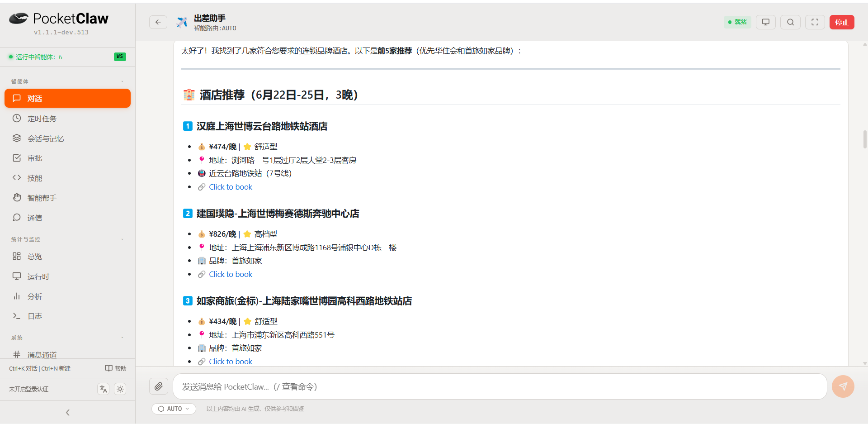Screen dimensions: 868x424
Task: Open 帮助 help link
Action: 116,368
